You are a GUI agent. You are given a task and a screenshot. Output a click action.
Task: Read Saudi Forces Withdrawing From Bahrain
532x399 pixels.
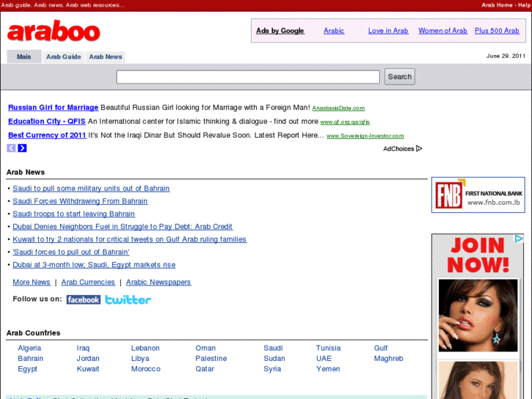tap(80, 201)
